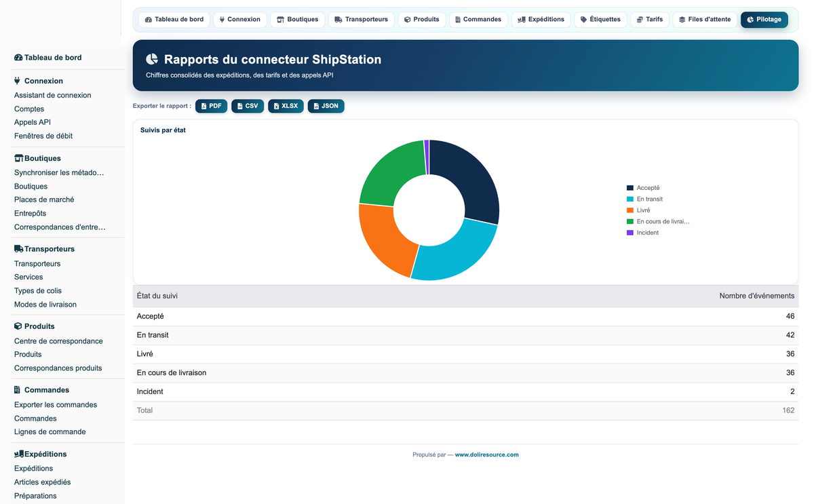Export the report as XLSX
This screenshot has width=814, height=504.
(x=286, y=106)
